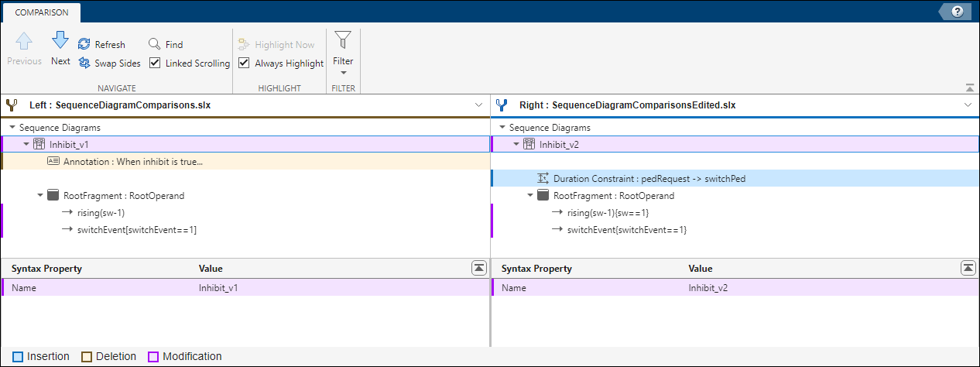Disable the Always Highlight checkbox
The height and width of the screenshot is (367, 980).
coord(244,63)
